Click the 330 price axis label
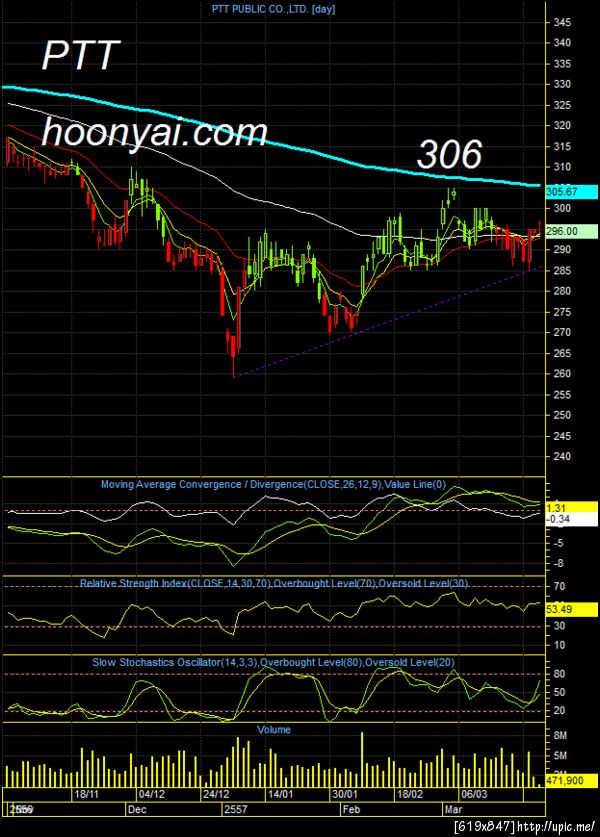This screenshot has width=600, height=837. point(562,85)
